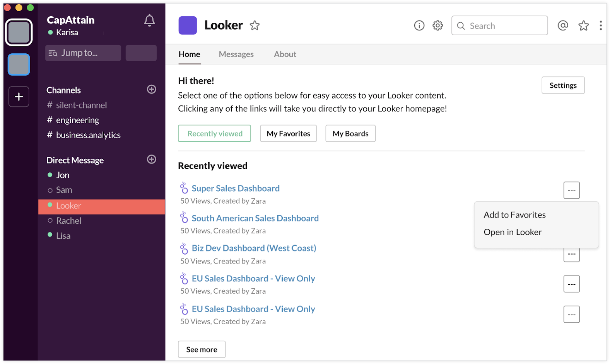Expand options for first EU Sales Dashboard
Screen dimensions: 610x364
[x=571, y=284]
